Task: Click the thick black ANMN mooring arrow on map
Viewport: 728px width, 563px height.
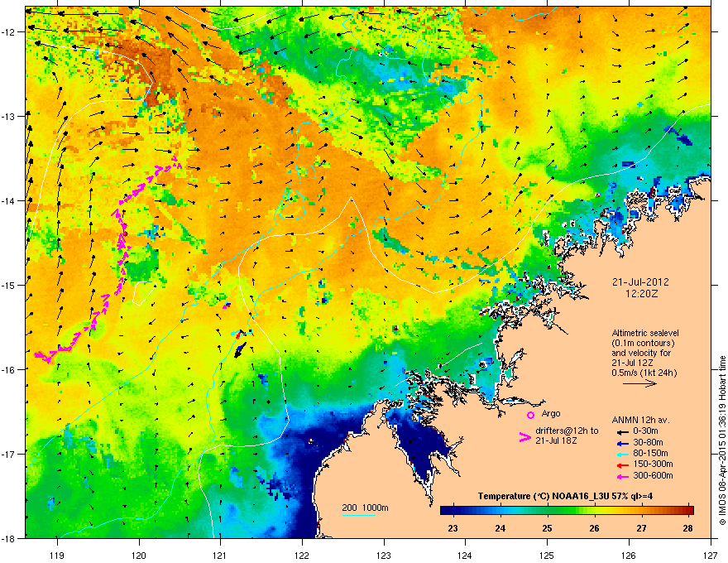Action: pos(240,350)
